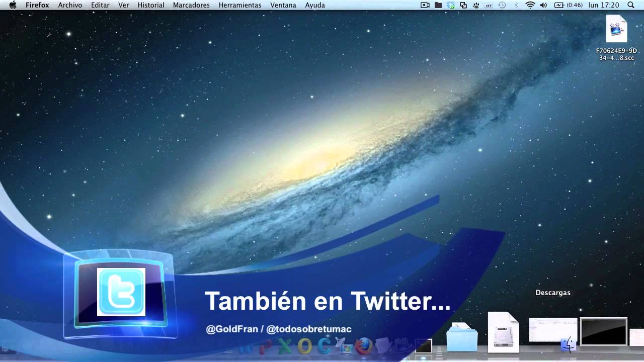
Task: Open the volume control in menu bar
Action: click(x=543, y=5)
